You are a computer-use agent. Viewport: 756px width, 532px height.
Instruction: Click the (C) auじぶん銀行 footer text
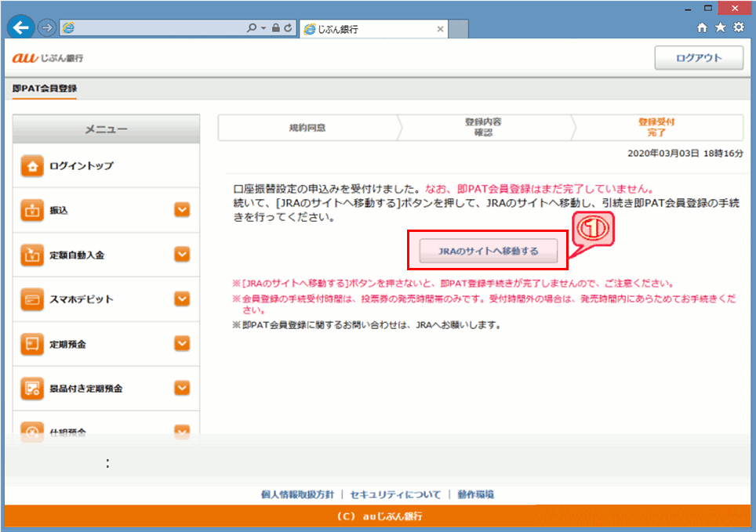(x=380, y=516)
